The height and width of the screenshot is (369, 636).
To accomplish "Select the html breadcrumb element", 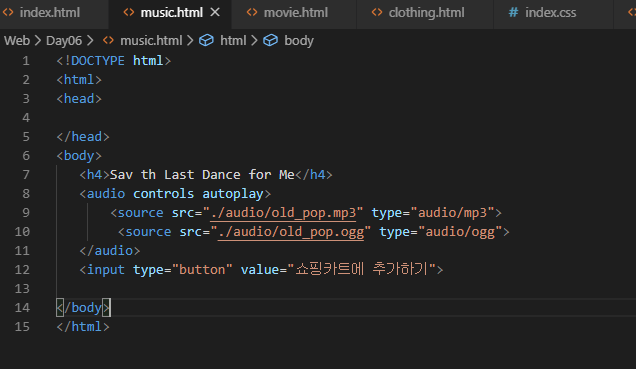I will pyautogui.click(x=233, y=41).
